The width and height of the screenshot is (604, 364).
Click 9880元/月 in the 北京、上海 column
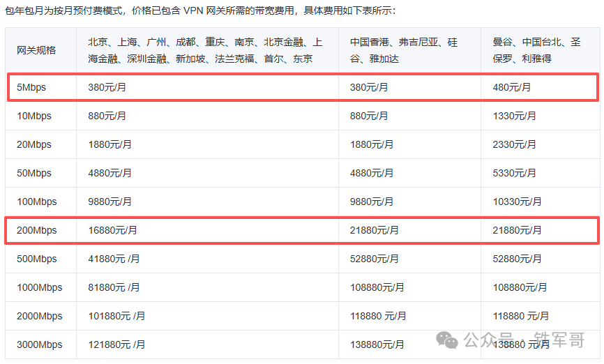click(110, 202)
